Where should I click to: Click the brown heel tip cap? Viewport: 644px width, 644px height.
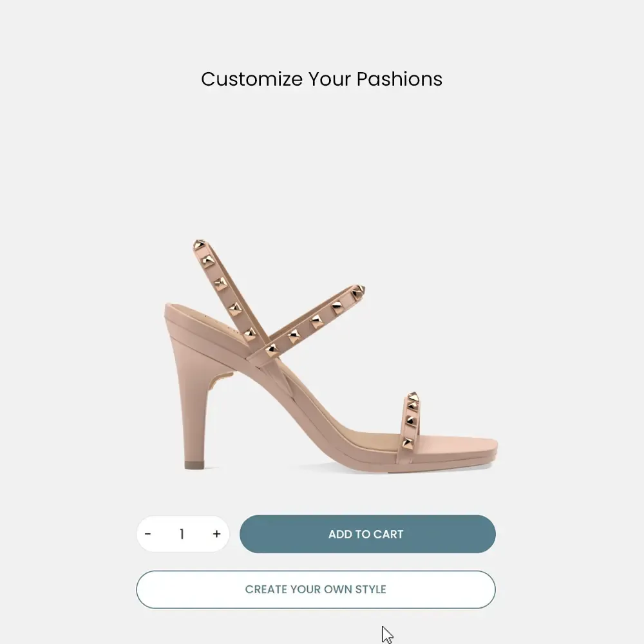point(193,465)
